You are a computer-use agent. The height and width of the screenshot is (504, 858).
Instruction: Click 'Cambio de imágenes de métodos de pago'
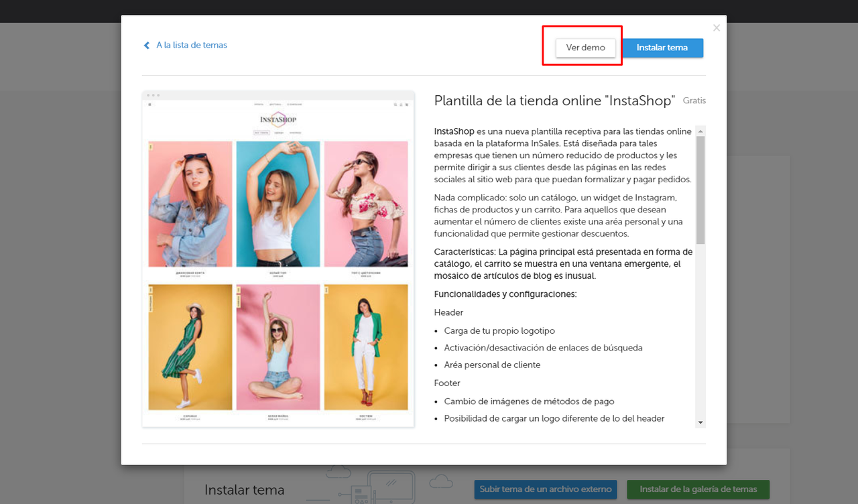[529, 401]
